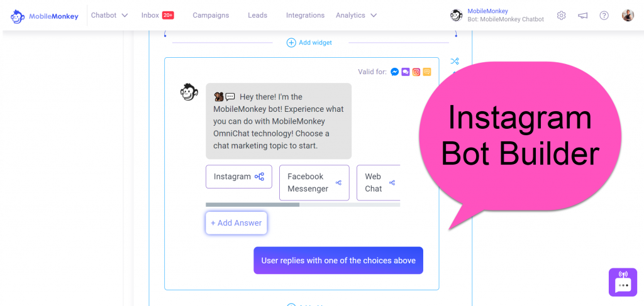Expand the Analytics dropdown menu
Screen dimensions: 644x306
[x=356, y=15]
